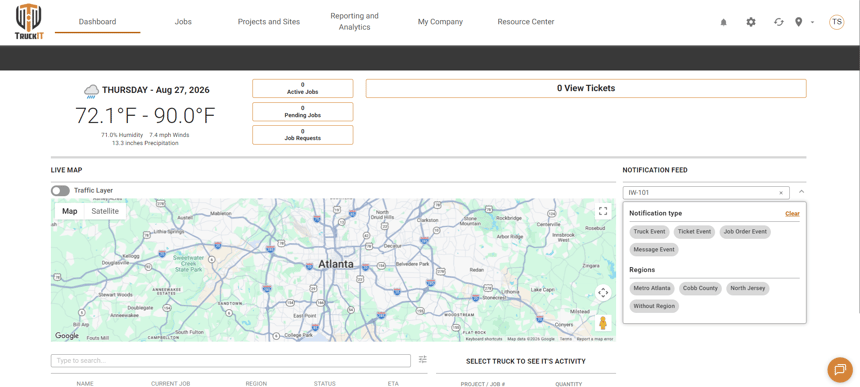
Task: Click the notification feed search field
Action: click(706, 193)
